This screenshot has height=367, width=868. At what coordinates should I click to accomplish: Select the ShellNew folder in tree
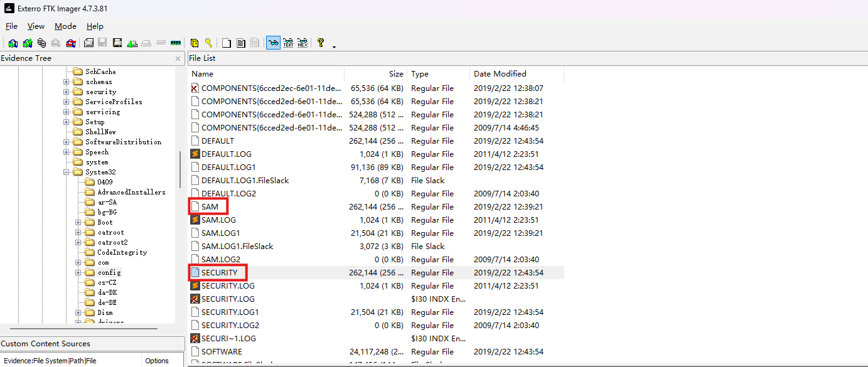[x=100, y=132]
